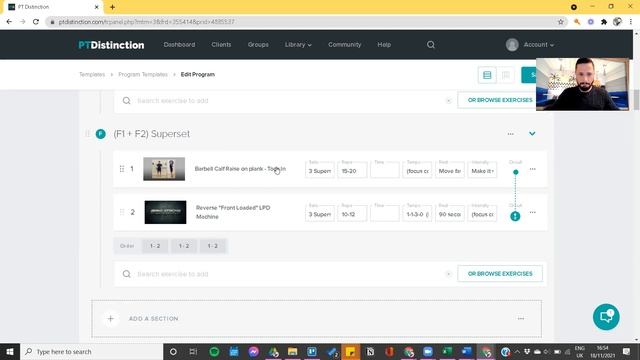Show hidden system tray icons

(x=517, y=351)
